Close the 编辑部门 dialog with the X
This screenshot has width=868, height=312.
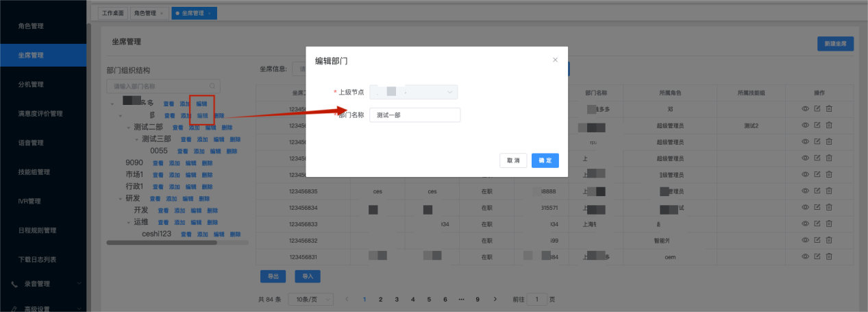point(555,60)
